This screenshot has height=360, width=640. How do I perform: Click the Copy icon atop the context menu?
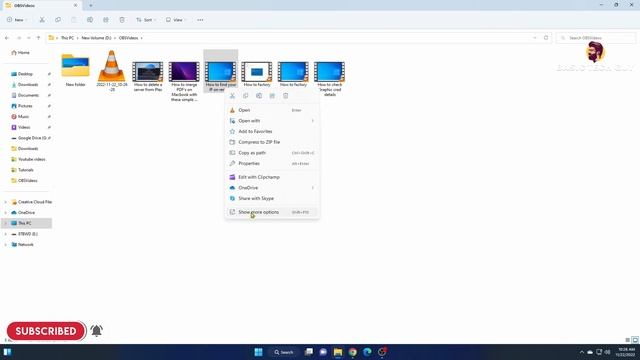click(x=246, y=96)
